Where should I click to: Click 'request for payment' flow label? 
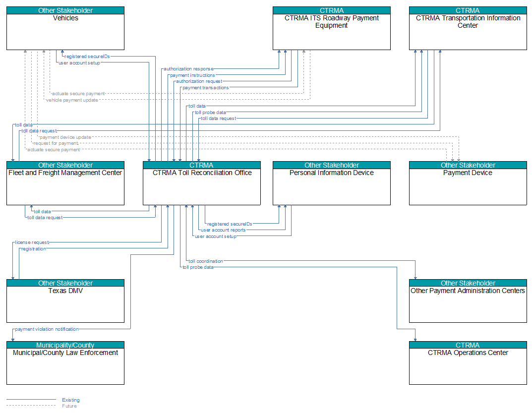tap(56, 143)
